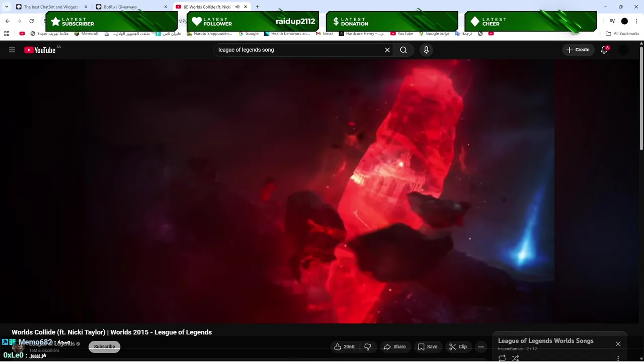
Task: Open the notifications bell
Action: [x=605, y=50]
